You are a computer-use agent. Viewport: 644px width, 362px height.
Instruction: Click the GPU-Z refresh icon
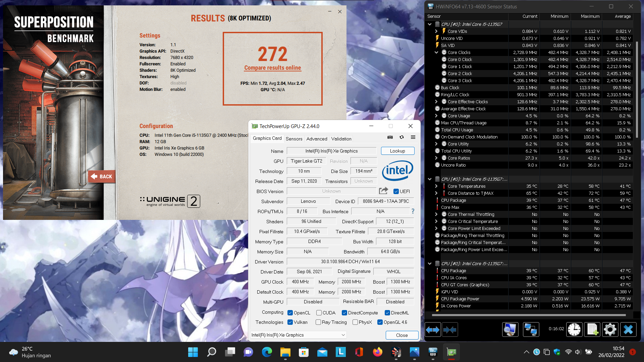(x=401, y=137)
